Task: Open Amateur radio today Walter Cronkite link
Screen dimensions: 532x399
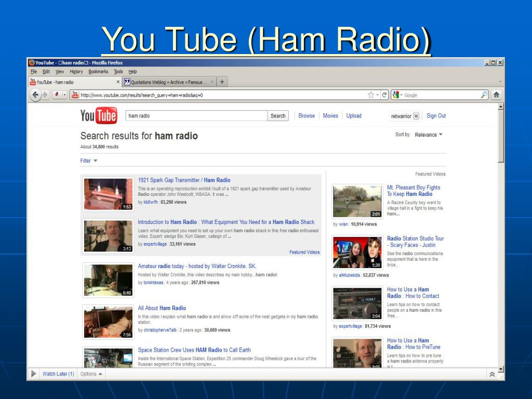Action: (x=197, y=267)
